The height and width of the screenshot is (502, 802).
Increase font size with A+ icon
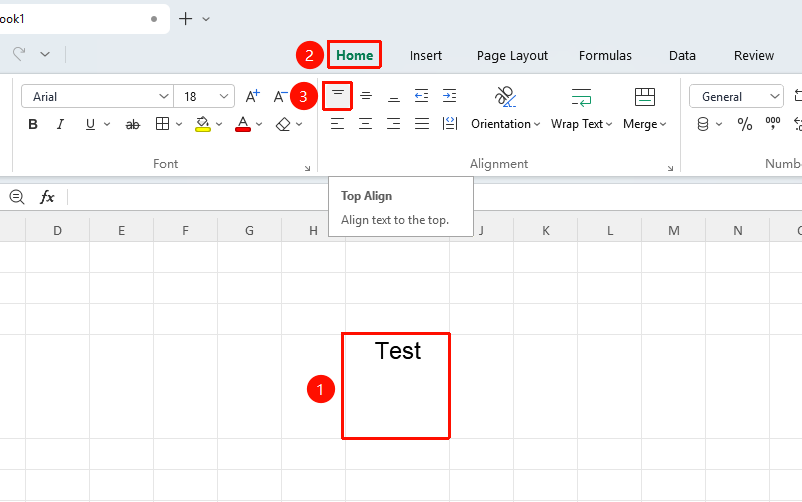click(x=253, y=96)
